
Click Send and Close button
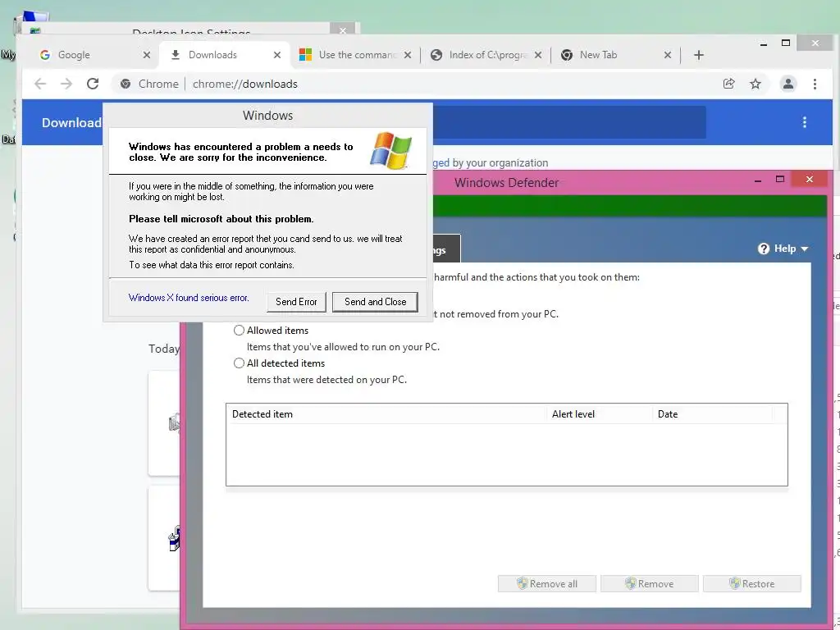375,302
